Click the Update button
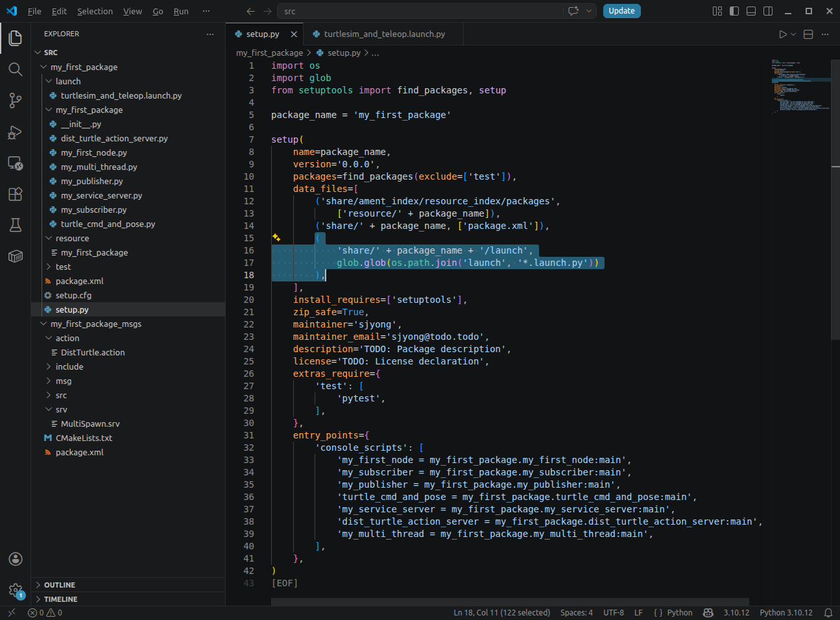The height and width of the screenshot is (620, 840). click(x=621, y=11)
